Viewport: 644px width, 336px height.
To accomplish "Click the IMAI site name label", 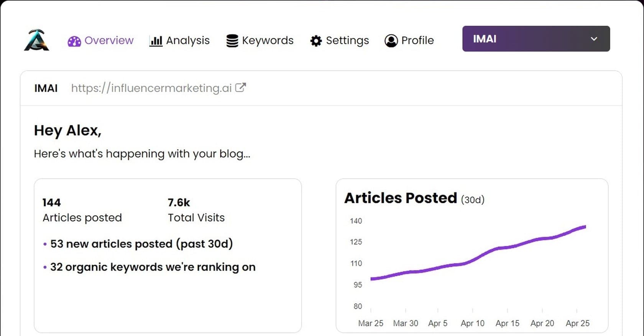I will click(x=46, y=88).
